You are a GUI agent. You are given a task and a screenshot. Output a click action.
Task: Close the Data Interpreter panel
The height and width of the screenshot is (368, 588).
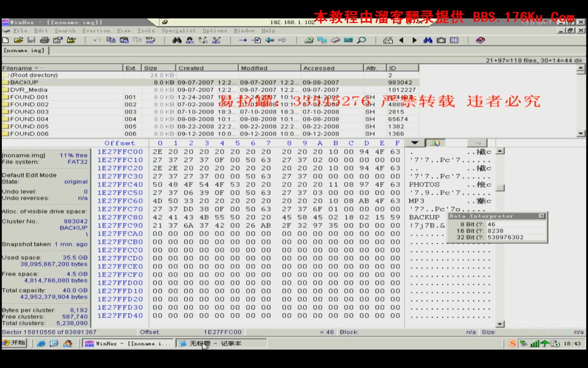click(x=542, y=216)
